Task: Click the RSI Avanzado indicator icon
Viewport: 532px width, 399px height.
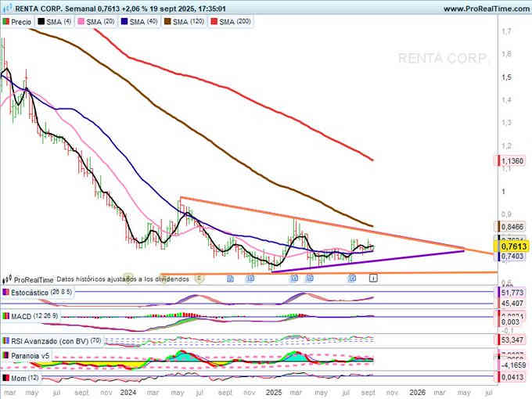Action: click(6, 340)
